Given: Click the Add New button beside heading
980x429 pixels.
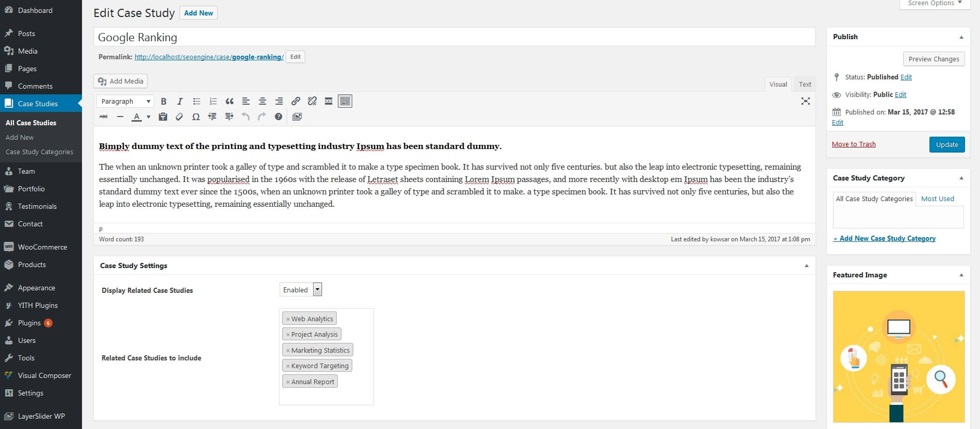Looking at the screenshot, I should (199, 13).
